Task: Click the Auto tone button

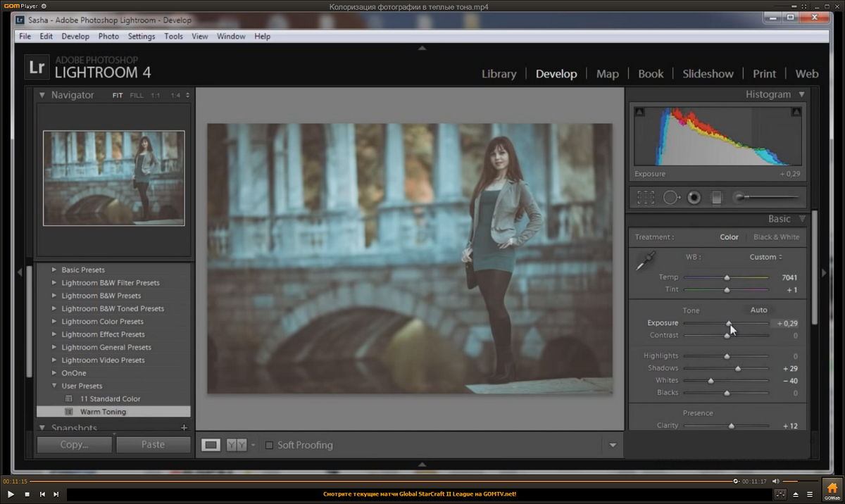Action: (x=758, y=310)
